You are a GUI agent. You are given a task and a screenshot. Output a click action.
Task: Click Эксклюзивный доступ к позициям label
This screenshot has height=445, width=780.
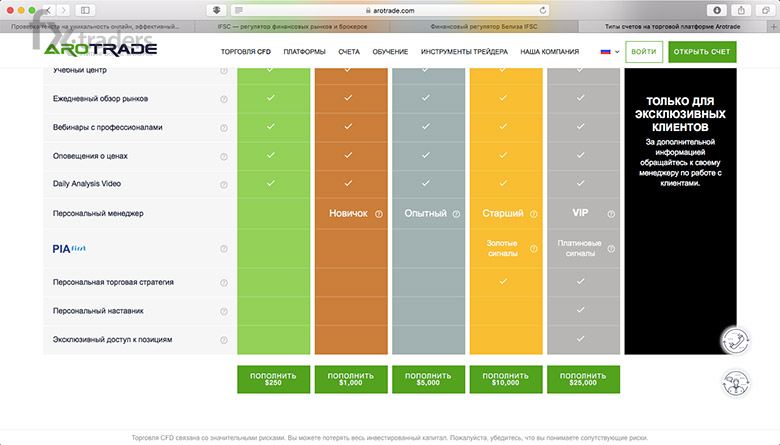coord(112,340)
